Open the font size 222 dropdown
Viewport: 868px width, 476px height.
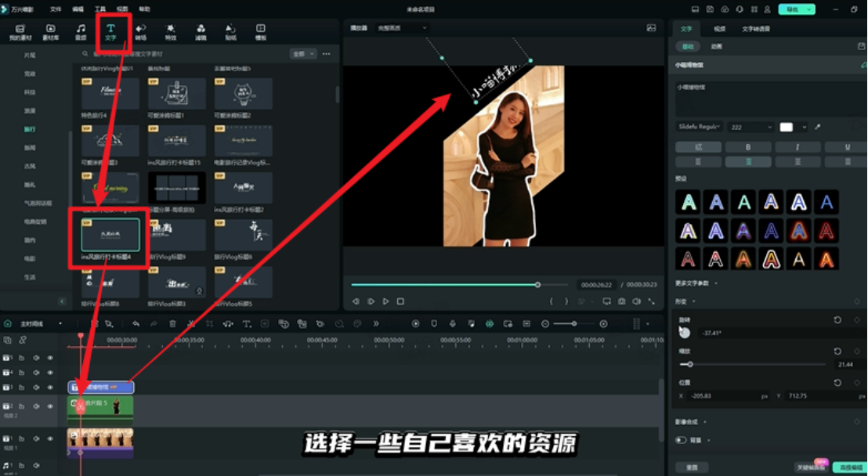750,127
